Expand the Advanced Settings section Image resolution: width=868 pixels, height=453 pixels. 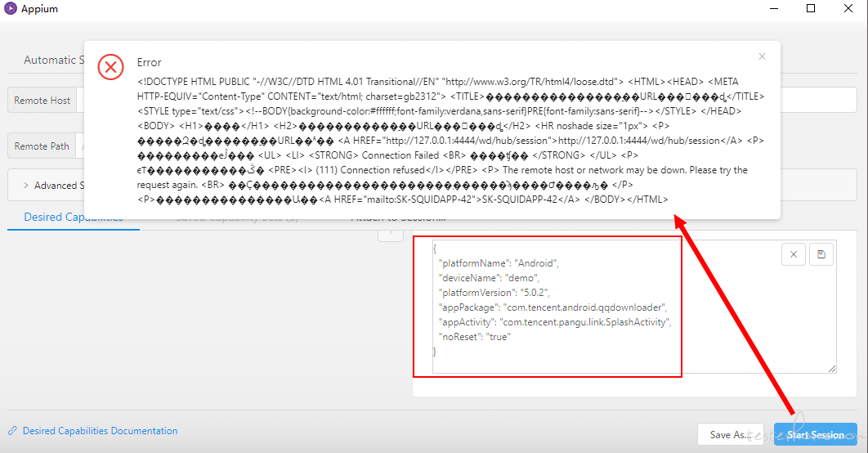point(54,186)
